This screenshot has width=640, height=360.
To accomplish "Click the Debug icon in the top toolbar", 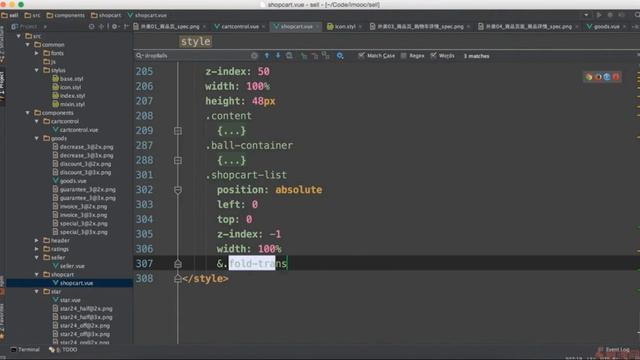I will click(610, 15).
